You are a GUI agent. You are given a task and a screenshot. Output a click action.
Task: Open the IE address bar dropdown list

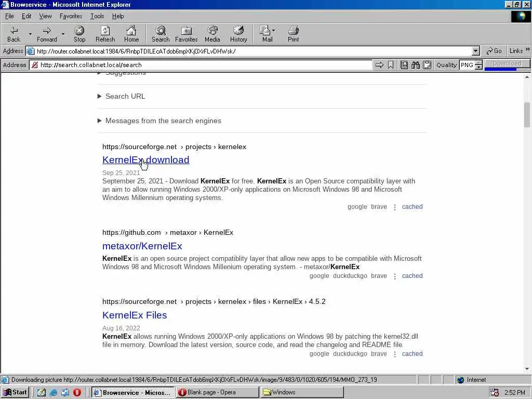[x=476, y=51]
